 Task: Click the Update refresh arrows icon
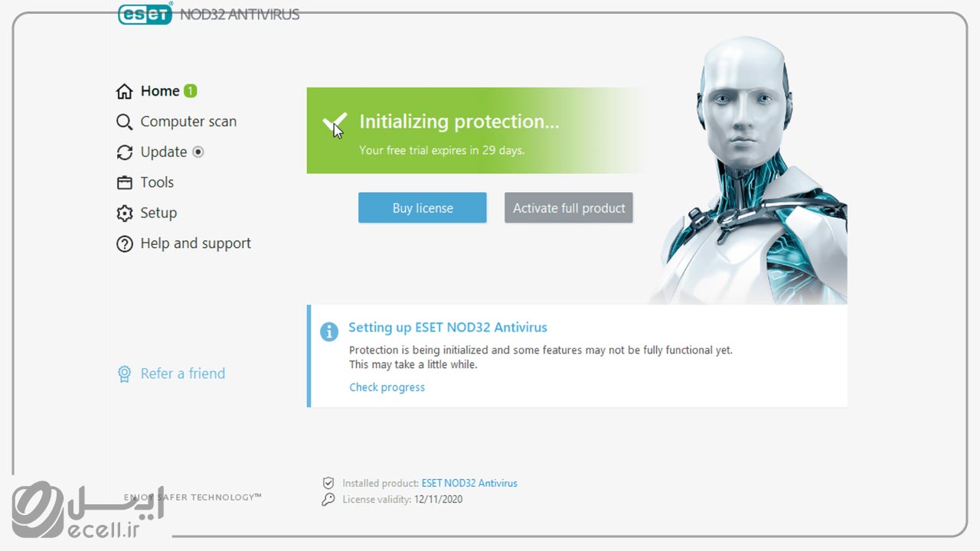coord(124,152)
